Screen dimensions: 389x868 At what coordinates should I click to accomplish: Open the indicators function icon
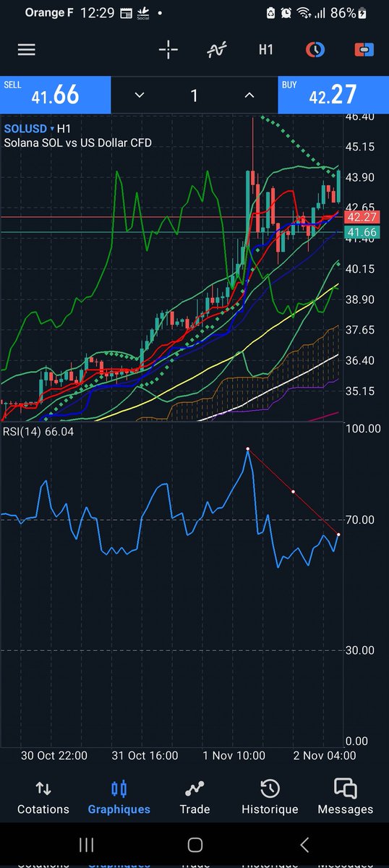pyautogui.click(x=217, y=50)
